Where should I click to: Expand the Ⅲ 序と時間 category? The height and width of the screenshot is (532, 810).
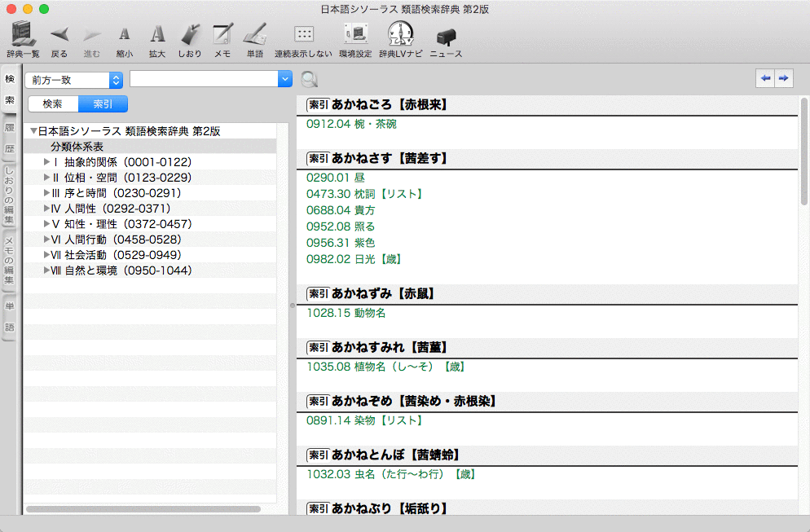tap(46, 193)
